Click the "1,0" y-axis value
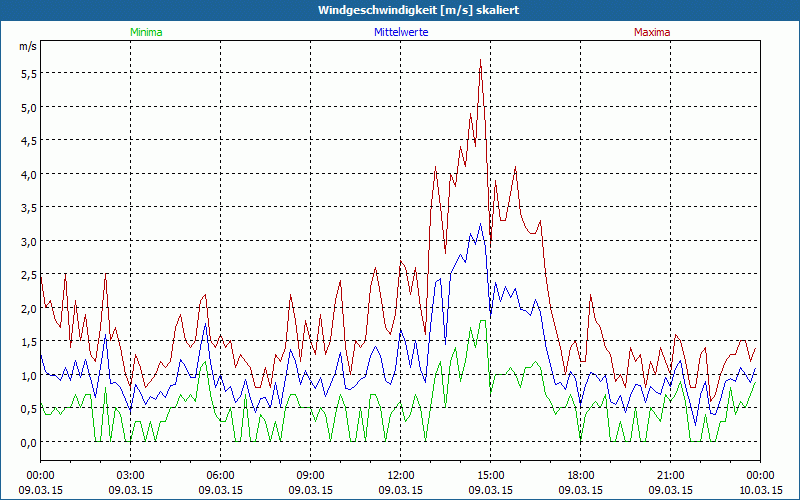800x500 pixels. (29, 376)
